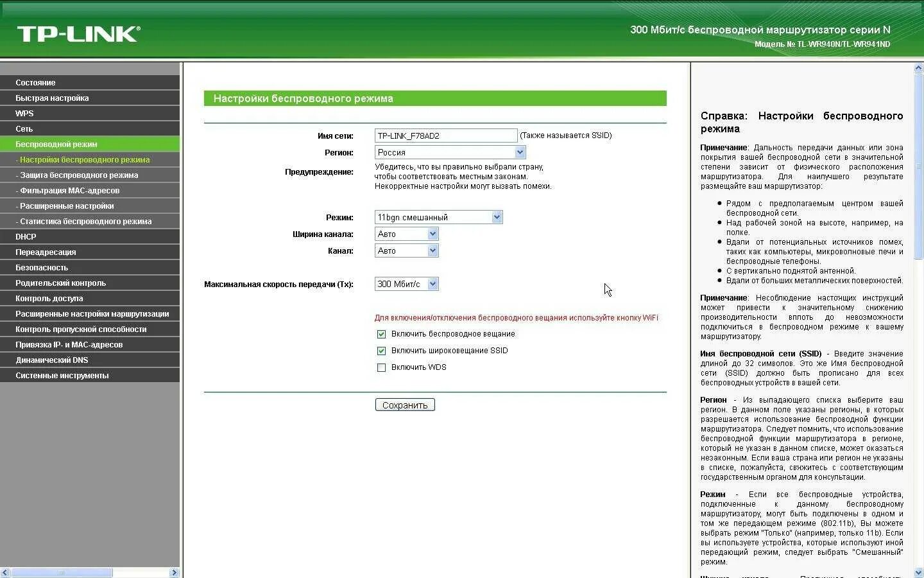Click the Справка help panel heading
This screenshot has width=924, height=578.
tap(801, 122)
